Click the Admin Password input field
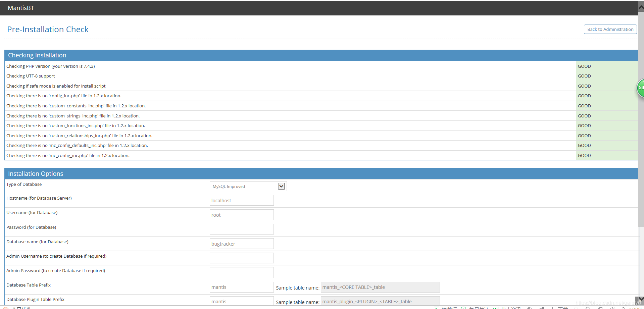This screenshot has width=644, height=309. tap(242, 272)
